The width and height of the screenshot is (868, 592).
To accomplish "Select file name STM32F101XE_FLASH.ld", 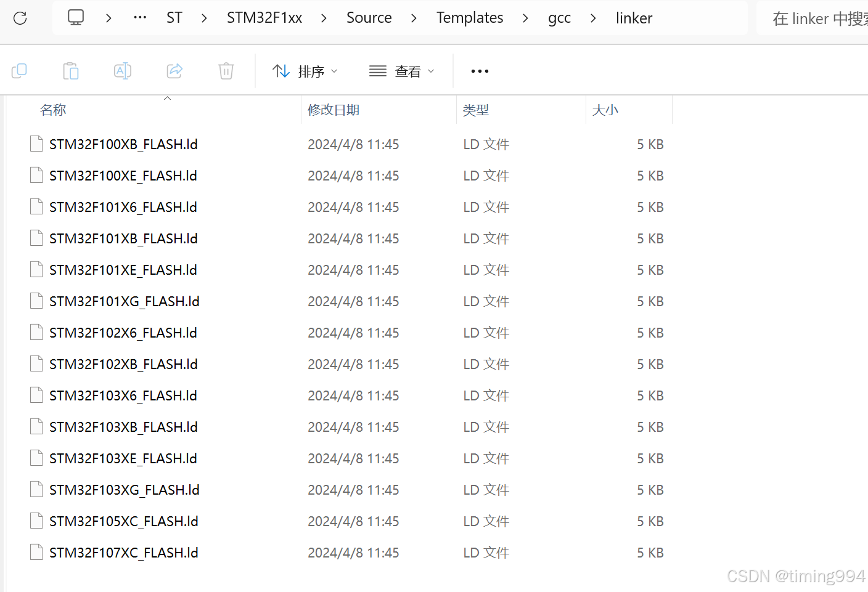I will (123, 270).
